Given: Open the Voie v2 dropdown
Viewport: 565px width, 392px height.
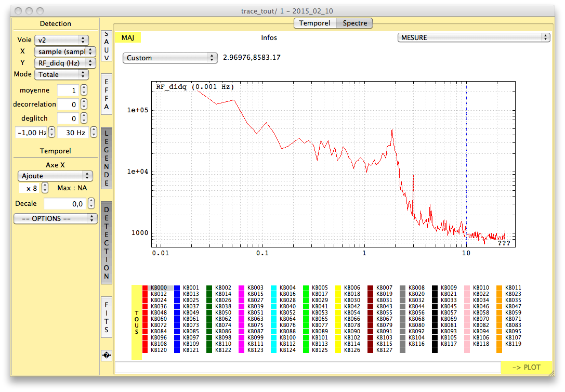Looking at the screenshot, I should pos(61,40).
